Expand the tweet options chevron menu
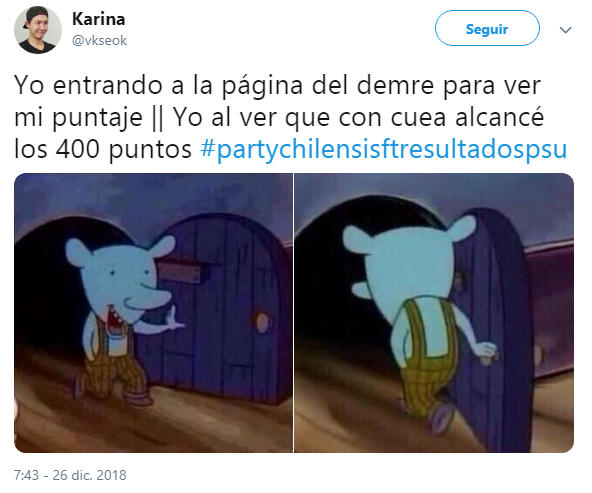 [565, 29]
